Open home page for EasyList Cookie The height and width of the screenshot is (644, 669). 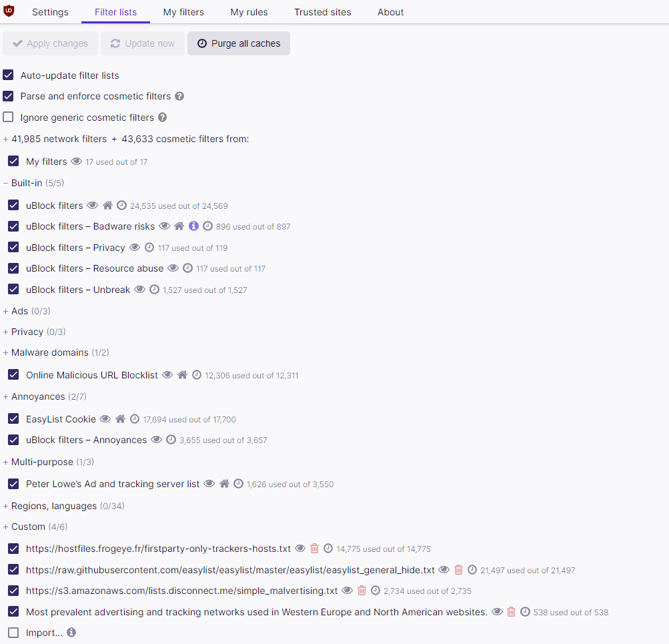[x=120, y=418]
